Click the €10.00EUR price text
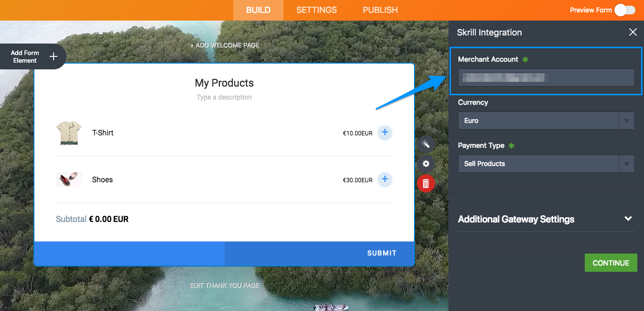Image resolution: width=644 pixels, height=311 pixels. [x=358, y=133]
